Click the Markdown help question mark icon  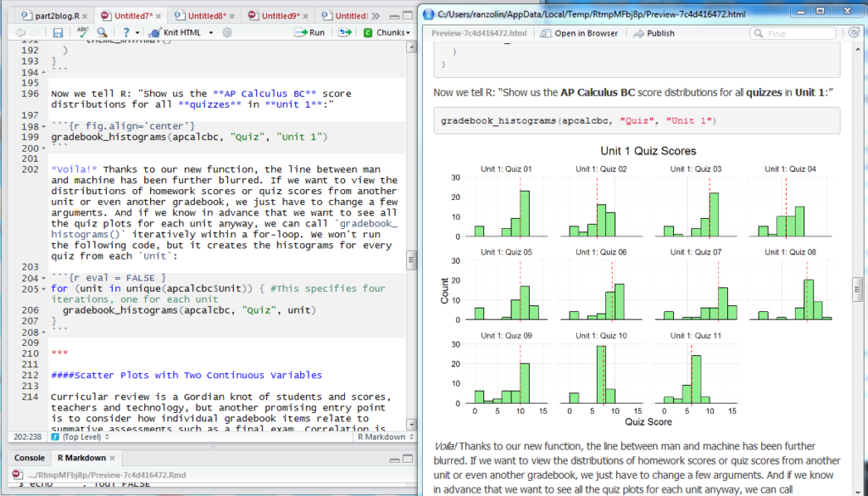click(125, 32)
